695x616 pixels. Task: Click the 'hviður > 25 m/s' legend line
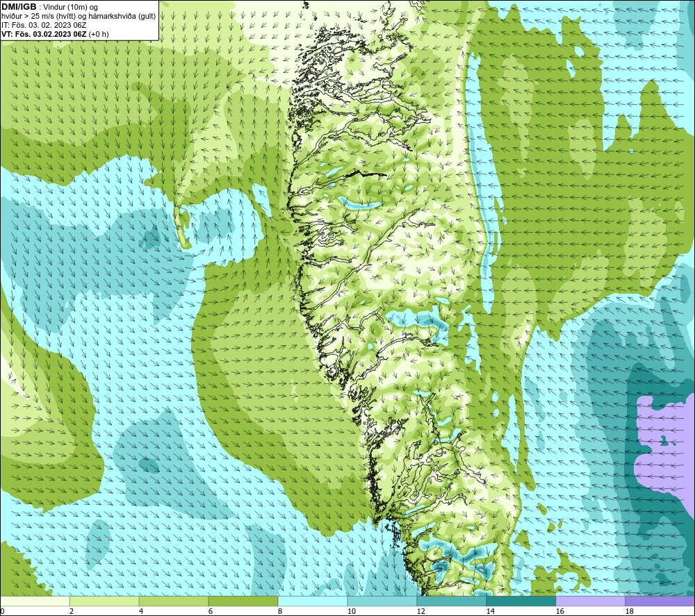(x=79, y=17)
